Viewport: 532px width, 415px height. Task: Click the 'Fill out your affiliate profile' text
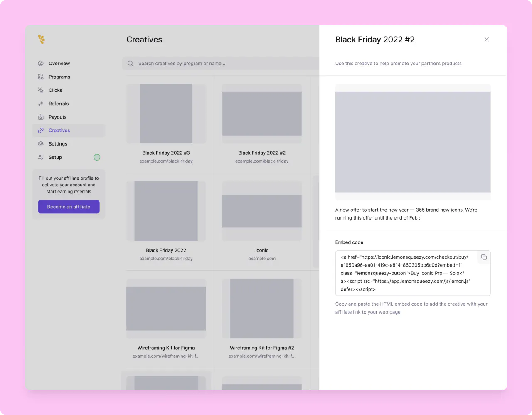(69, 185)
